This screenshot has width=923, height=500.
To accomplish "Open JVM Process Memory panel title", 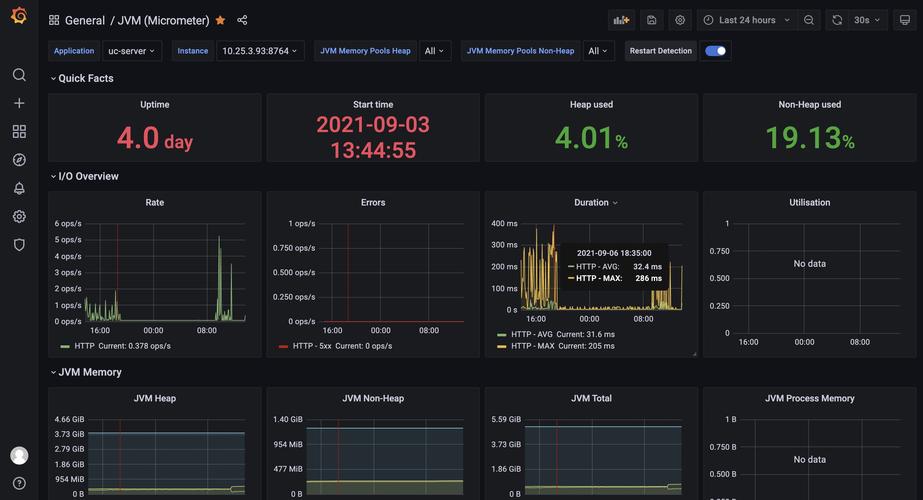I will [x=809, y=398].
